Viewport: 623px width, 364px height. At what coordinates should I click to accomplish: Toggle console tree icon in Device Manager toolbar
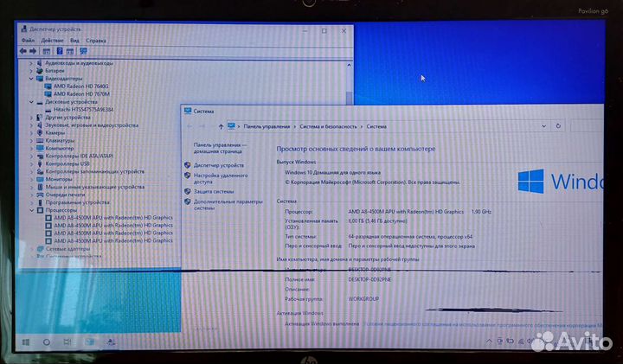47,51
